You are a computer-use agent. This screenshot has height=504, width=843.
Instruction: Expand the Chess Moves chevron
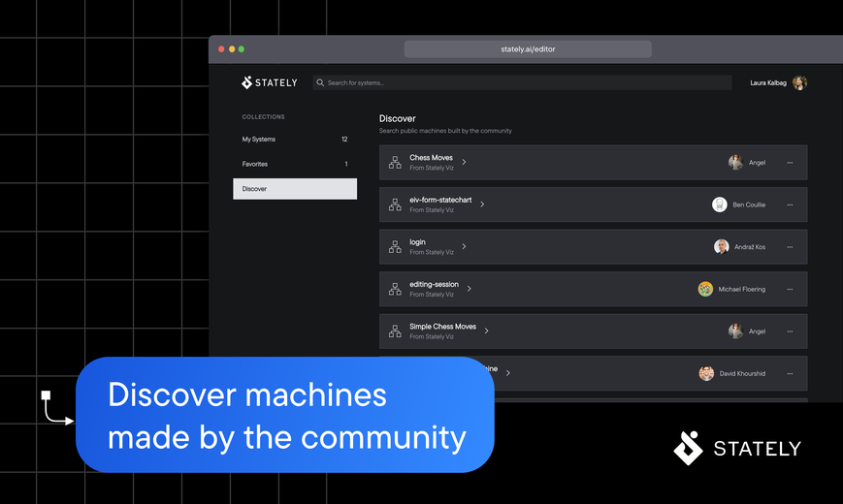(x=464, y=162)
